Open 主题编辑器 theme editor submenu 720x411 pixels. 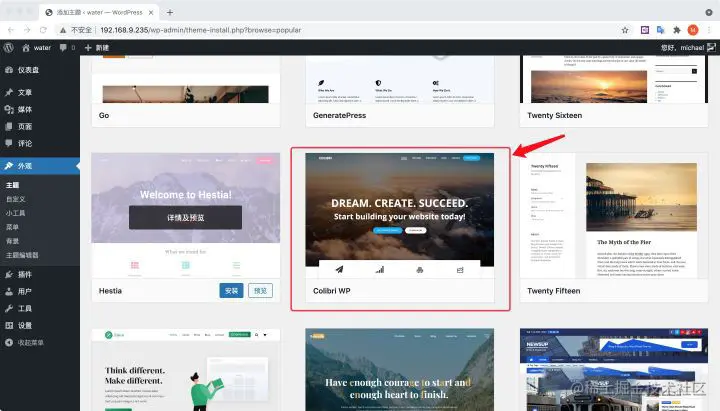(x=22, y=255)
